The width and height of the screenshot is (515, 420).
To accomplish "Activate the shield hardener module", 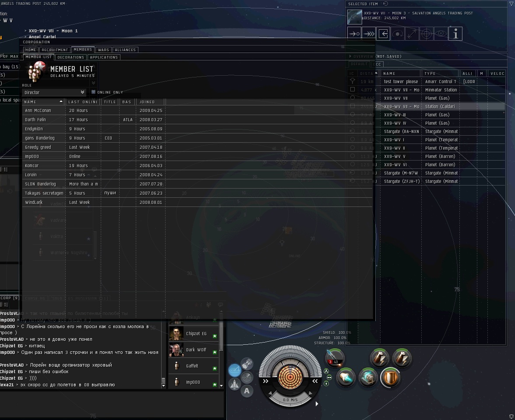I will click(x=390, y=377).
